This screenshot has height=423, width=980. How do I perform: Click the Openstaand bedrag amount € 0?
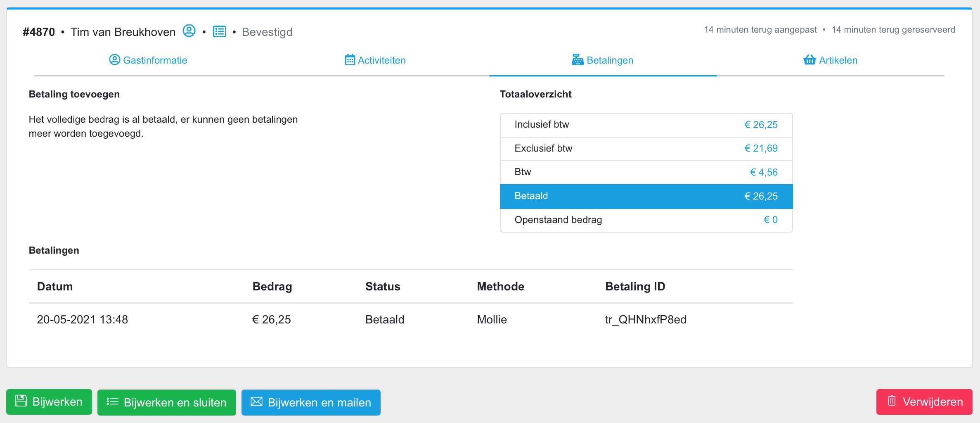click(770, 220)
